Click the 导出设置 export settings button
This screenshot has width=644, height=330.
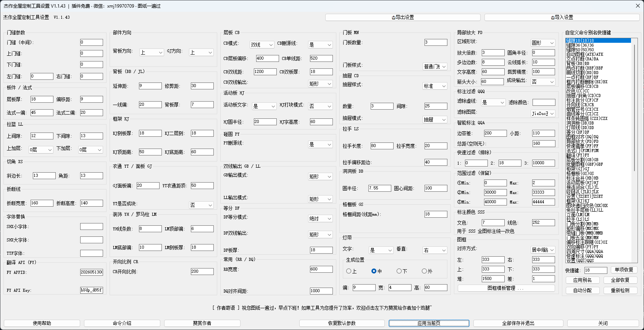tap(403, 17)
